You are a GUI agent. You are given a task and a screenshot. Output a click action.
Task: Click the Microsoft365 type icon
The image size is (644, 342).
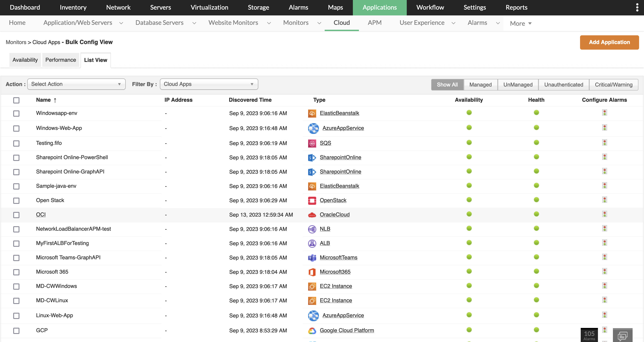click(312, 272)
